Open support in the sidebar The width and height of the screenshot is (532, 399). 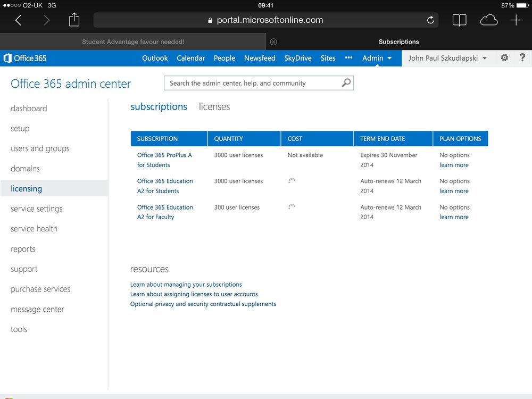click(x=24, y=269)
